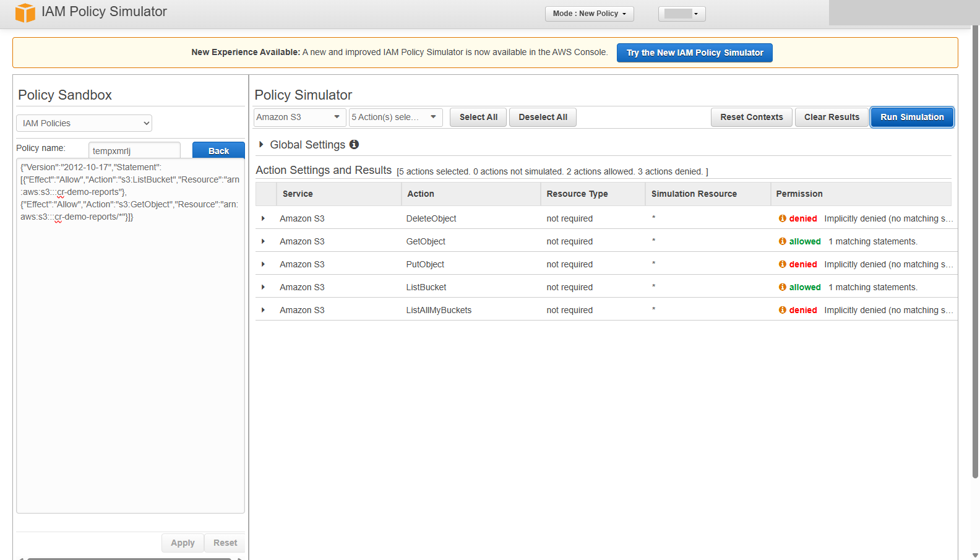This screenshot has width=980, height=560.
Task: Click Try the New IAM Policy Simulator
Action: (694, 53)
